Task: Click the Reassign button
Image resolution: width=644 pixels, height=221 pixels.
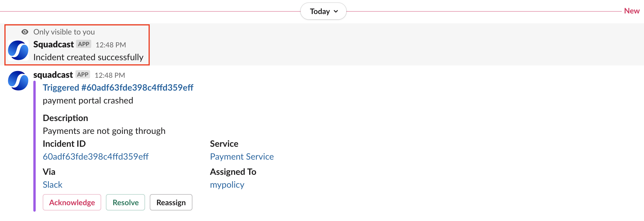Action: tap(171, 202)
